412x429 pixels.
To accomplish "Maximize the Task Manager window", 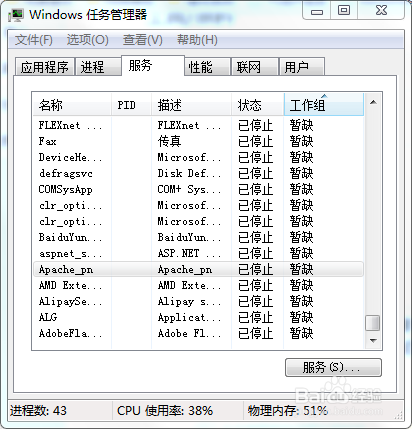I will [344, 11].
